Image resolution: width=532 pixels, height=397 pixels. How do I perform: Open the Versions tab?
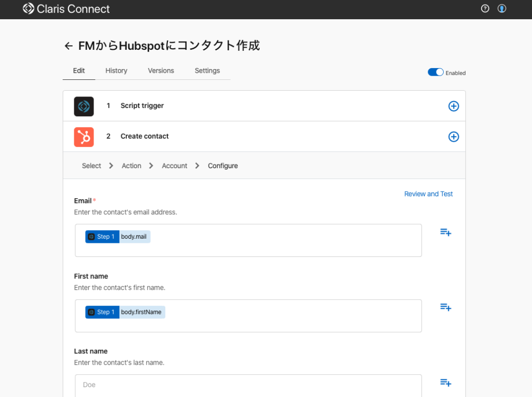[x=161, y=71]
